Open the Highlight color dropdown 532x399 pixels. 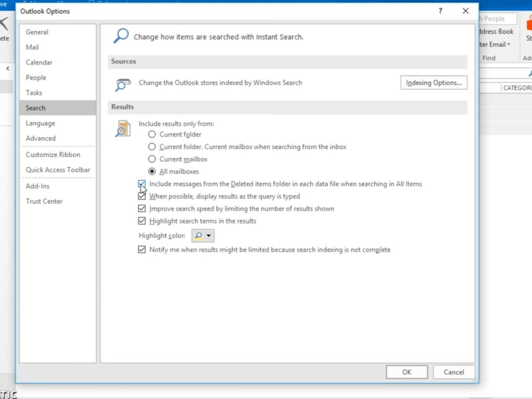[203, 236]
